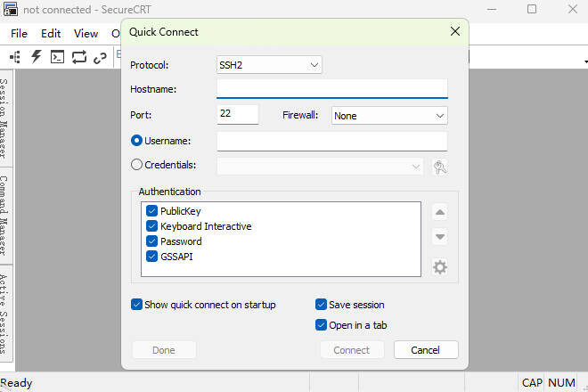This screenshot has height=392, width=588.
Task: Open the Session Manager side tab
Action: click(x=4, y=118)
